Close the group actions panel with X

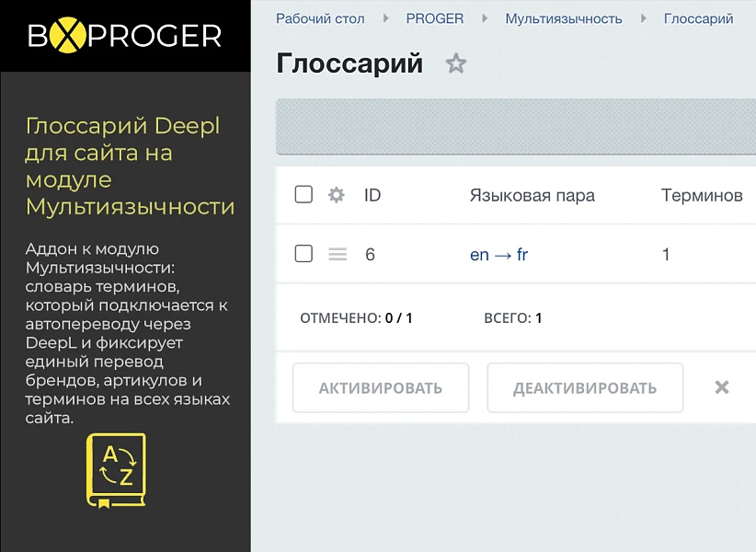click(x=722, y=387)
